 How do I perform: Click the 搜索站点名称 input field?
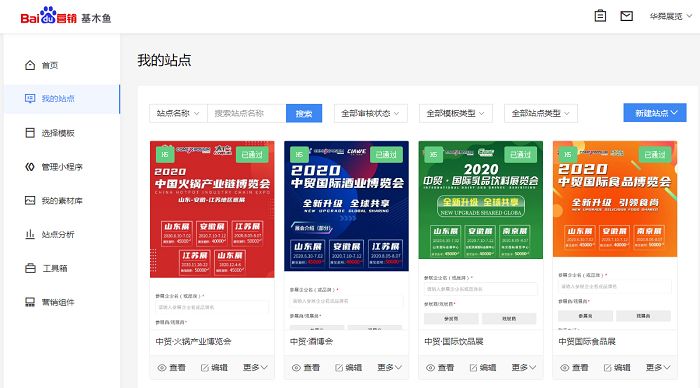247,113
